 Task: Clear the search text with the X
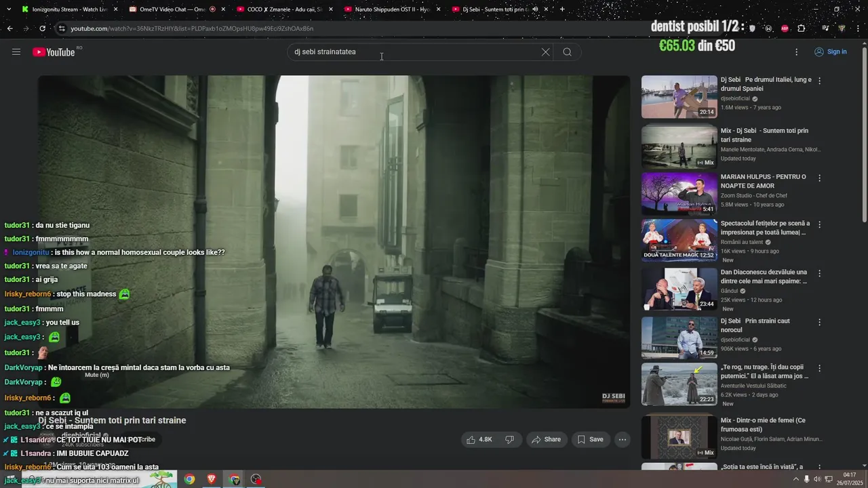click(x=545, y=52)
